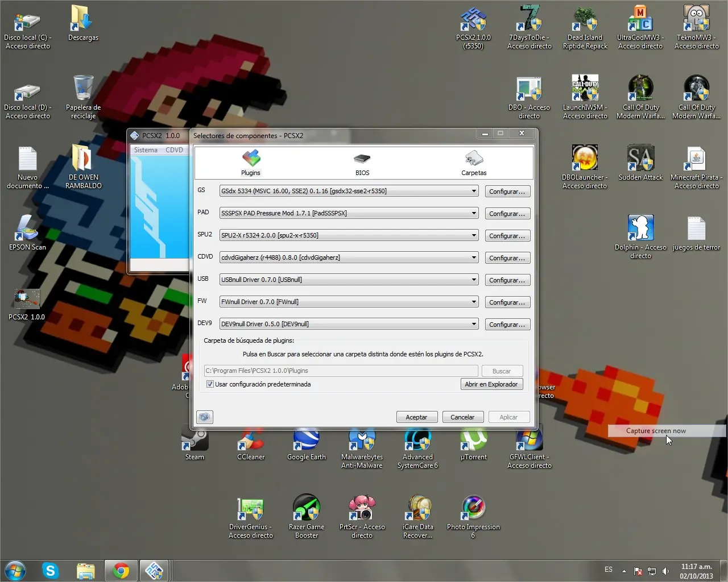Screen dimensions: 728x582
Task: Open Google Chrome from the taskbar
Action: [x=121, y=570]
